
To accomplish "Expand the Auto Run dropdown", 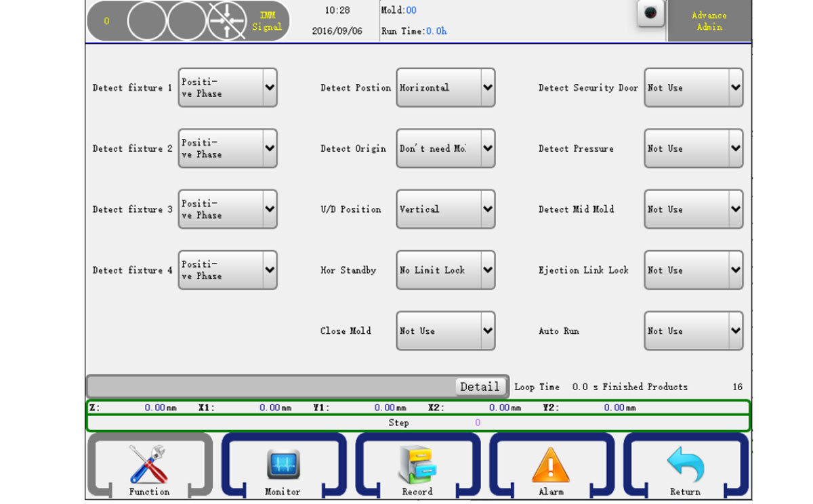I will coord(693,331).
